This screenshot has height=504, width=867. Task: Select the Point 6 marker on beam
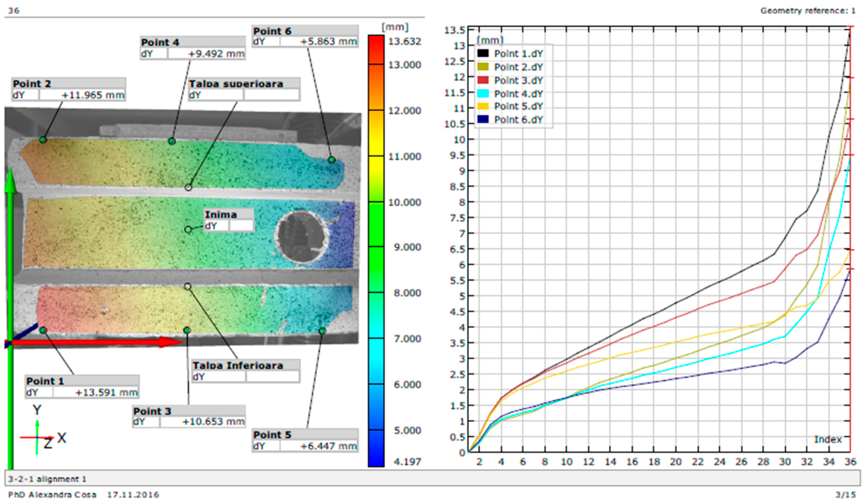point(331,160)
